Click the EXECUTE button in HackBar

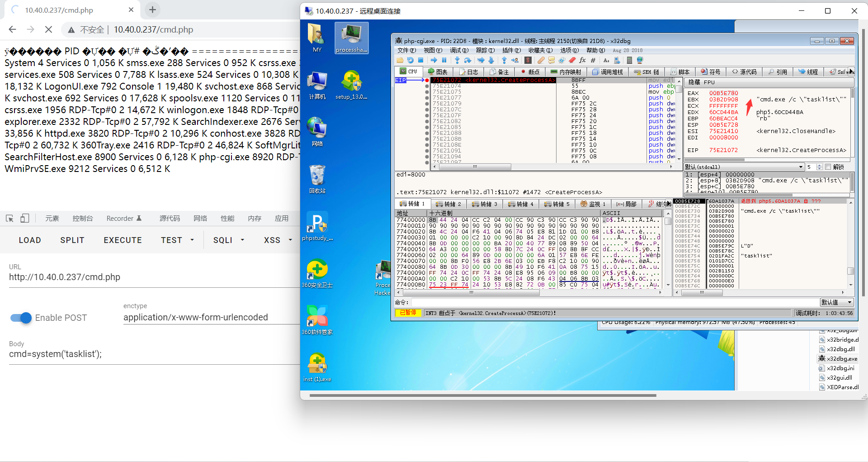123,240
